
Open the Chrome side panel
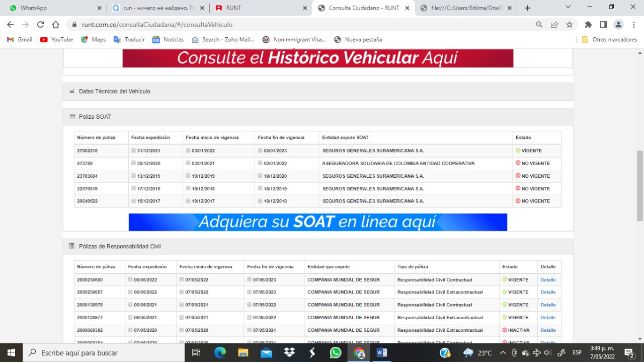(603, 25)
